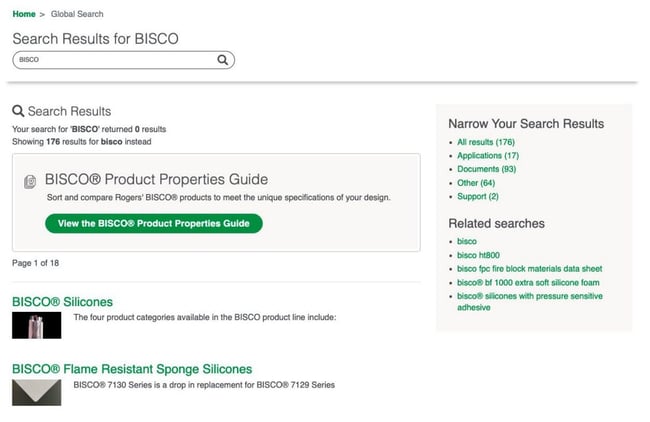
Task: Click 'Showing 176 results for bisco instead' text
Action: 82,142
